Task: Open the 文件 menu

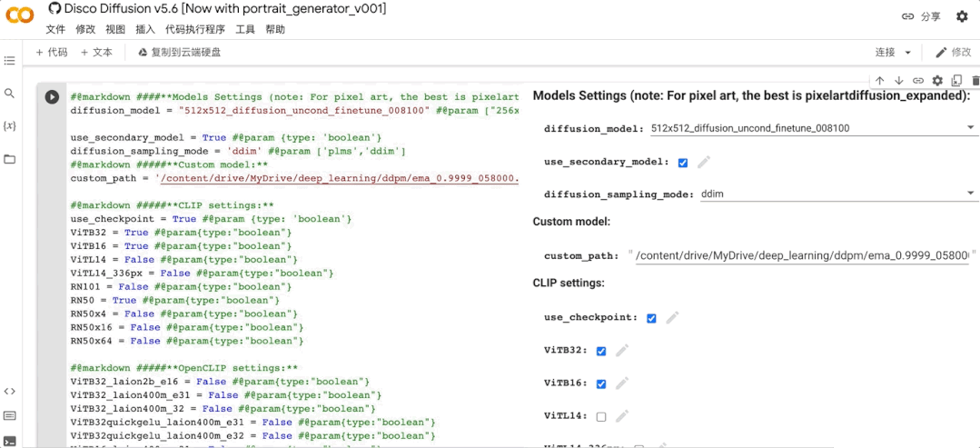Action: pyautogui.click(x=55, y=29)
